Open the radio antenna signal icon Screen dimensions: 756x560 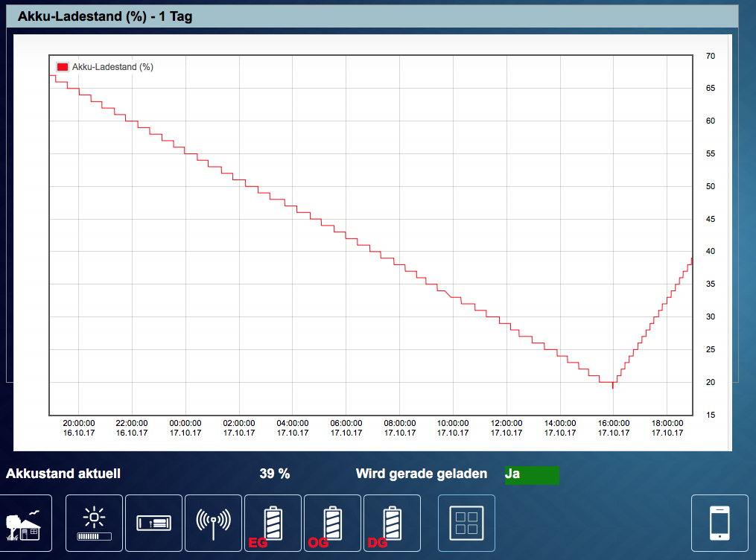coord(213,523)
